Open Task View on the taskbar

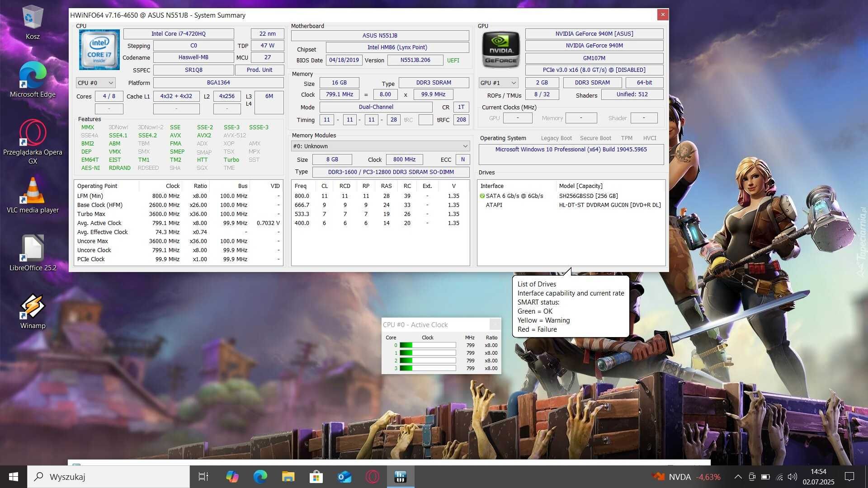pyautogui.click(x=203, y=477)
